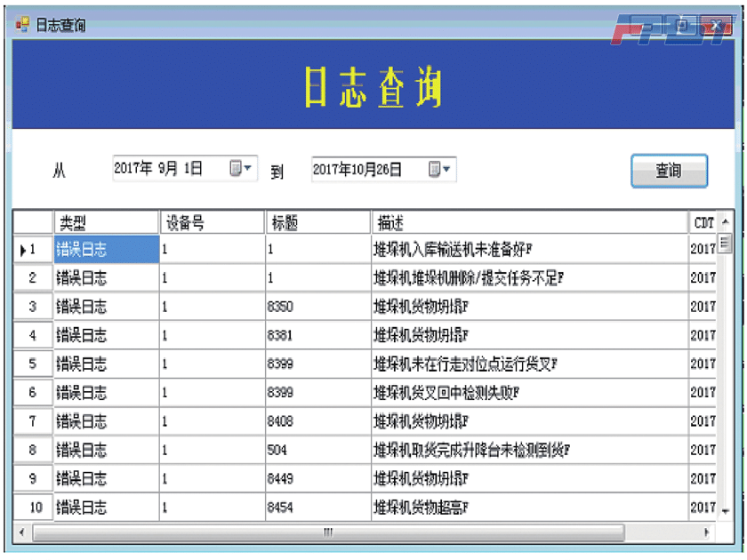
Task: Select row 1 via its row header
Action: [x=32, y=250]
